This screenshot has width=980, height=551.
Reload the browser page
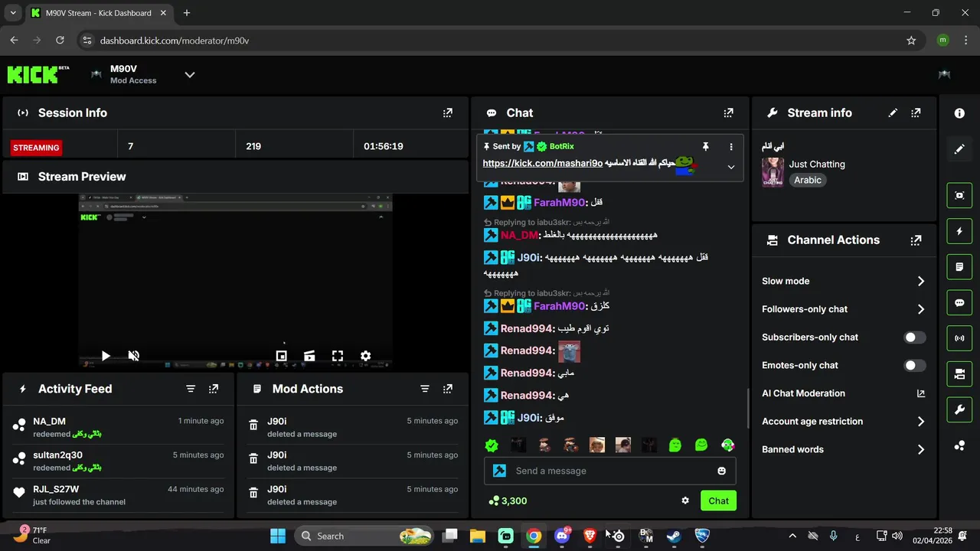point(60,41)
